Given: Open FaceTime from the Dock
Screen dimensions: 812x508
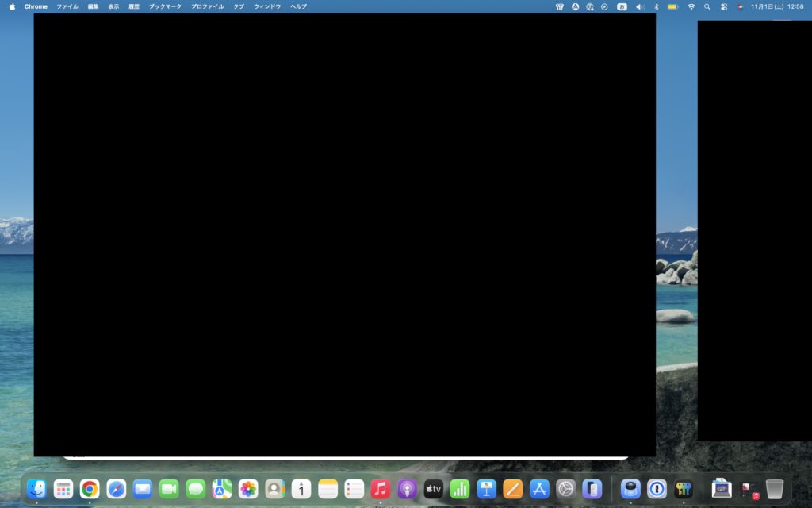Looking at the screenshot, I should tap(169, 489).
